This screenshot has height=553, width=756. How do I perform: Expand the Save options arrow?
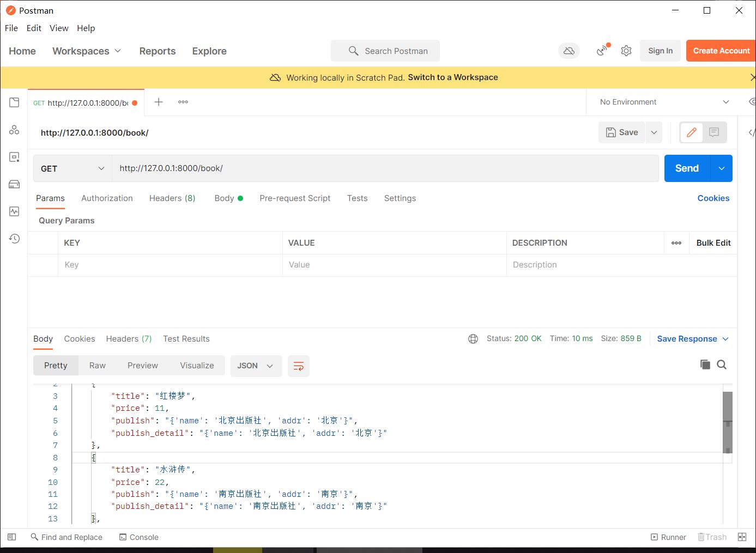coord(654,132)
